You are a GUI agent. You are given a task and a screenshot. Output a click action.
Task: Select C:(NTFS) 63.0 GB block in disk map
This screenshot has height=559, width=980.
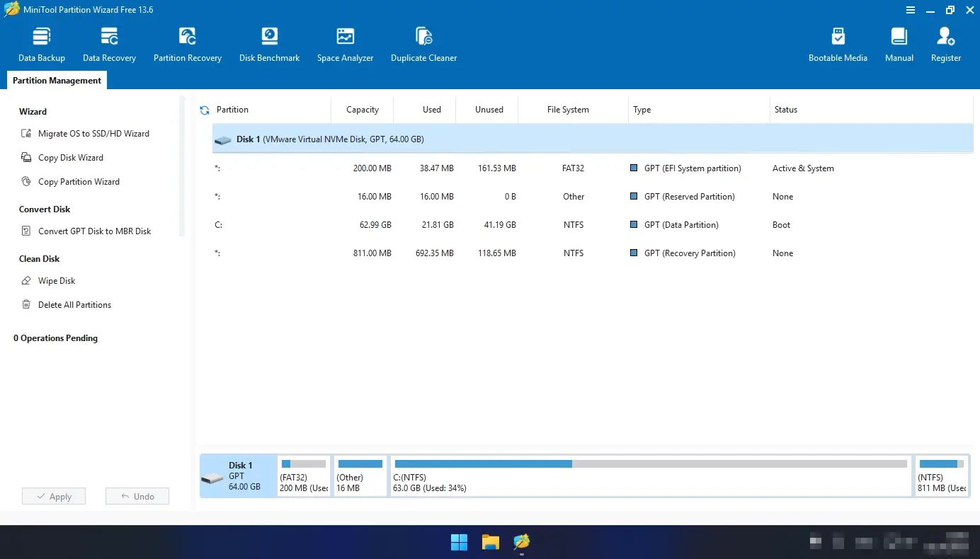point(651,476)
